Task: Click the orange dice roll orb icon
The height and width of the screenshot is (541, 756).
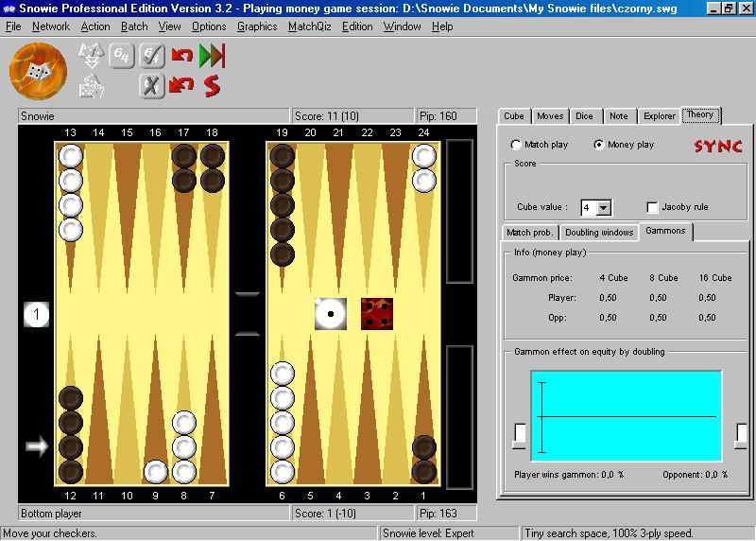Action: (38, 71)
